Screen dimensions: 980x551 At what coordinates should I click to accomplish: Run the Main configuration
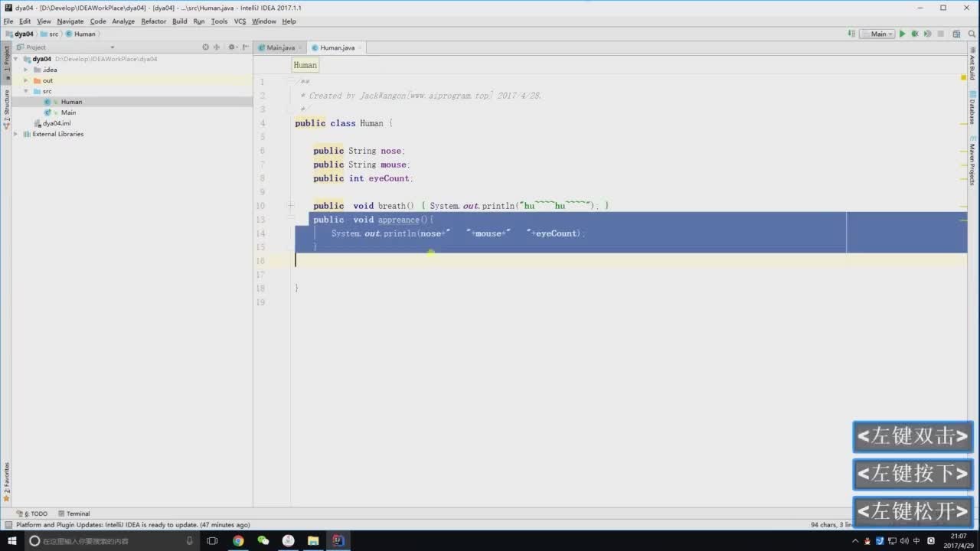903,34
